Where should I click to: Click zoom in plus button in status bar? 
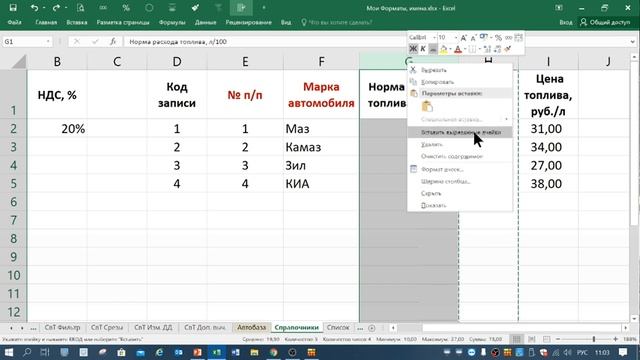coord(616,339)
